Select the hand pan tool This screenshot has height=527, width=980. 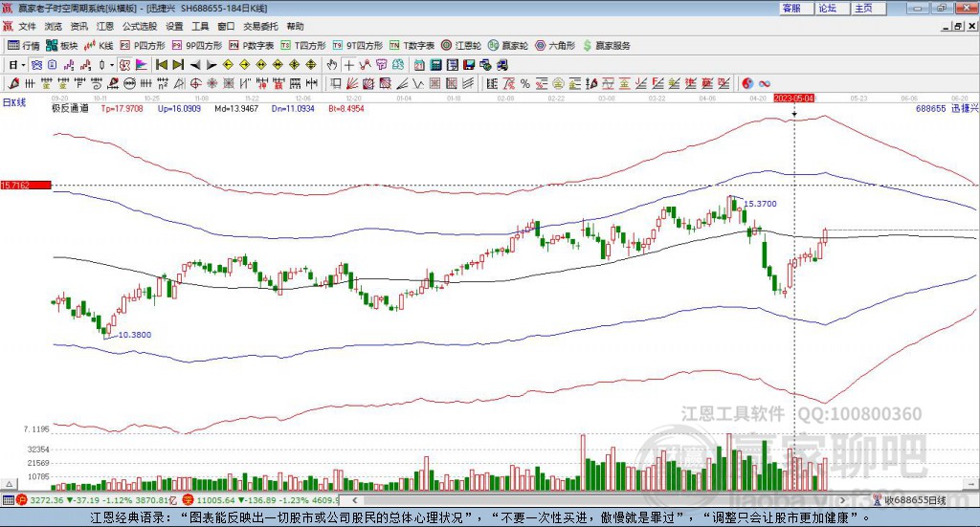click(x=332, y=65)
